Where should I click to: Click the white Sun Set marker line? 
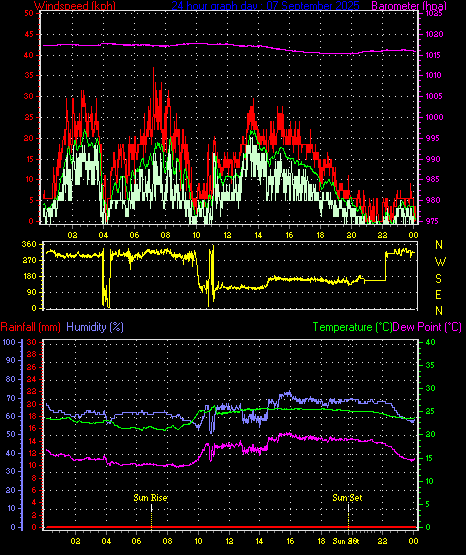(x=348, y=508)
